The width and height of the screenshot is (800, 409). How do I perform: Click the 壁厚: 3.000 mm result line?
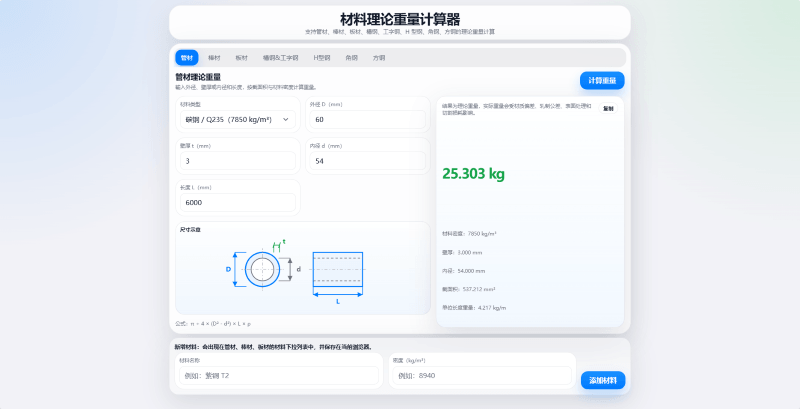click(462, 252)
